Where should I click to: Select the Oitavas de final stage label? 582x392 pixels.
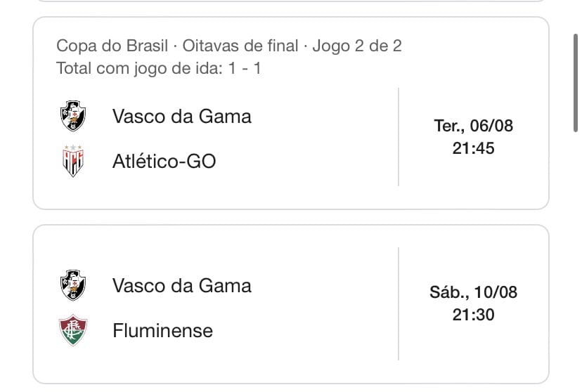pos(240,46)
